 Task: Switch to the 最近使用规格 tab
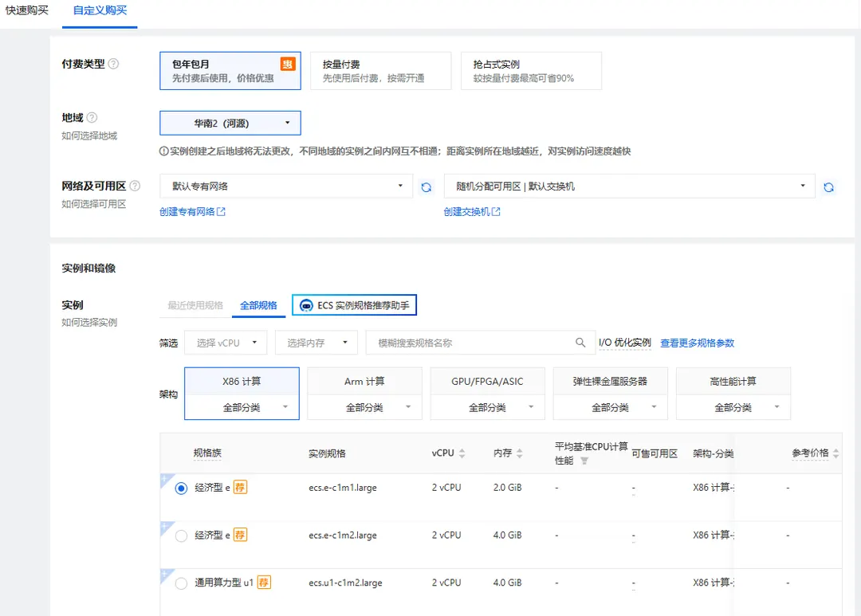pyautogui.click(x=195, y=305)
